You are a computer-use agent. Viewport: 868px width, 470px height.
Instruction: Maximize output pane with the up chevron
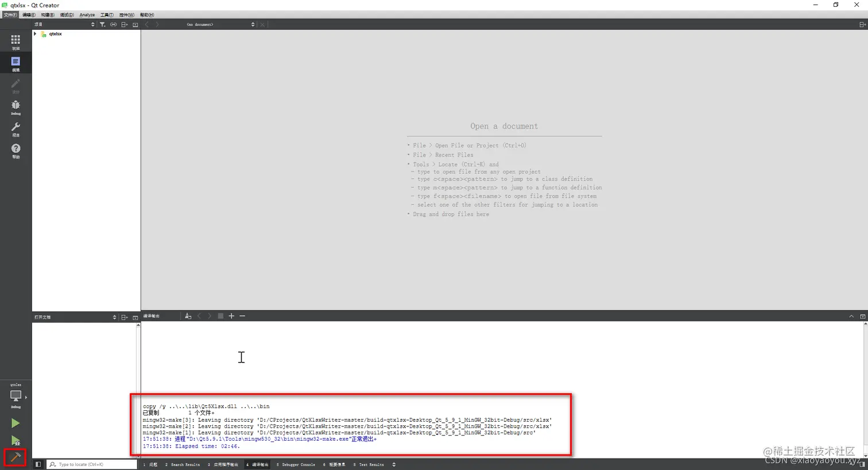click(851, 316)
